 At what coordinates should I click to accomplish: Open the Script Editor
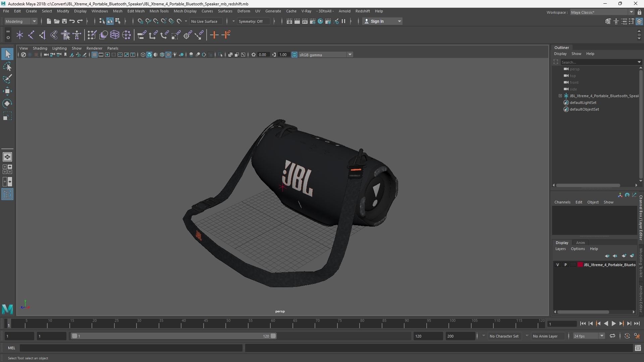coord(638,348)
